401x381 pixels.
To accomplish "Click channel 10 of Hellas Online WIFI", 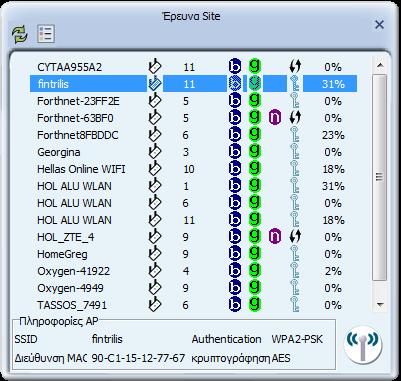I will pos(189,169).
